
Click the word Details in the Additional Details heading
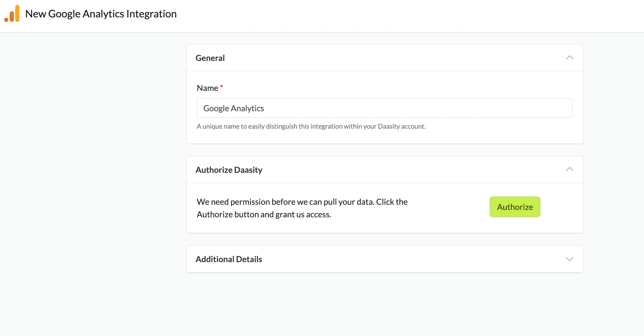[x=249, y=259]
